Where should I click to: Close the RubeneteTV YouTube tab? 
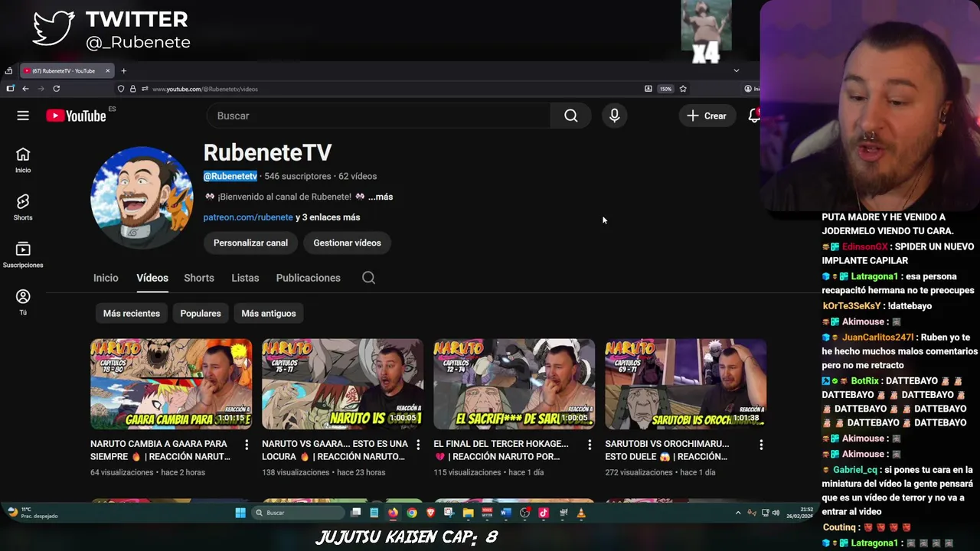[107, 71]
